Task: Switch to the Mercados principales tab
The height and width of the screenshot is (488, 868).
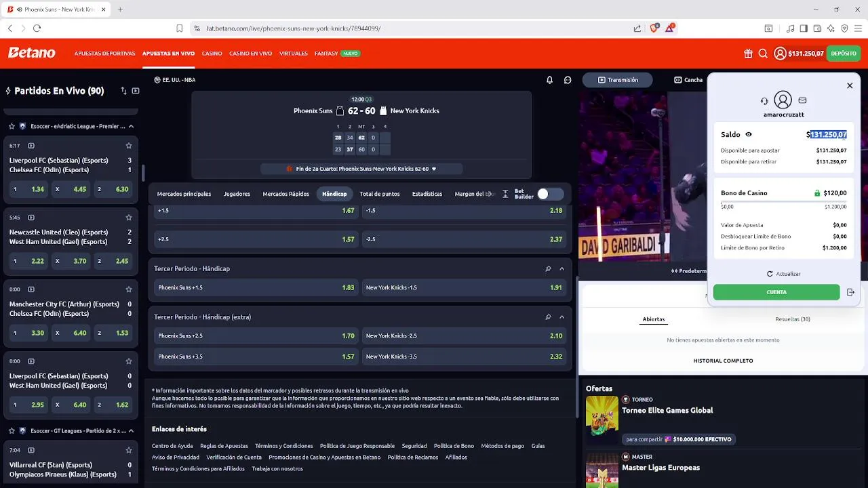Action: coord(184,194)
